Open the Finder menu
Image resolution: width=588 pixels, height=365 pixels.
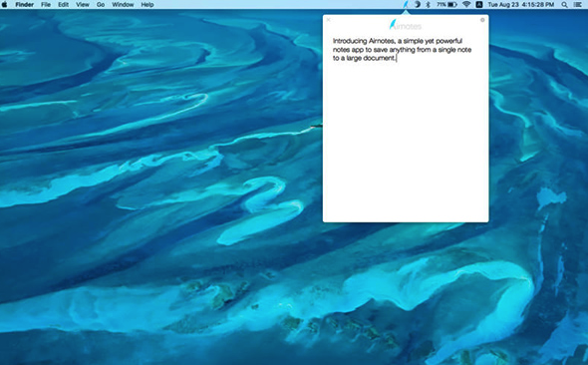pyautogui.click(x=24, y=5)
